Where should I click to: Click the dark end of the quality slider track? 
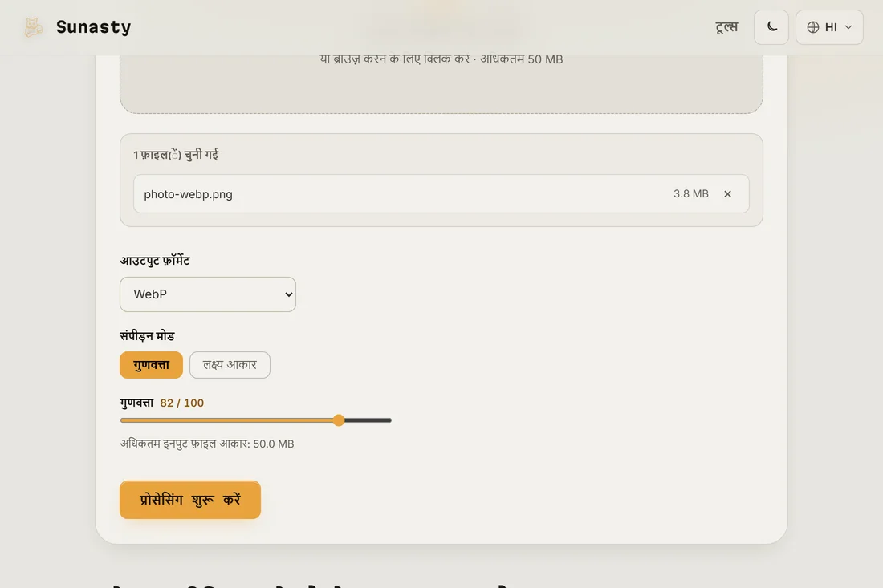[368, 420]
